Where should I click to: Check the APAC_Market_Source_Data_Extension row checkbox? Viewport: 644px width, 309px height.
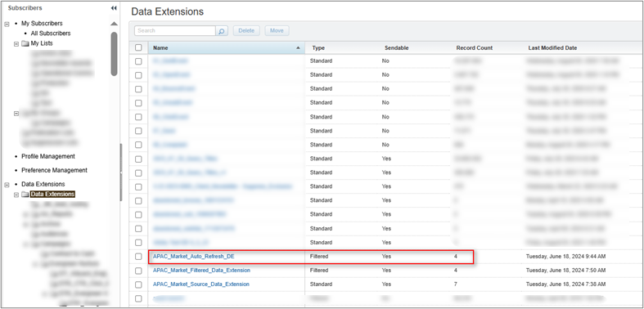coord(138,284)
